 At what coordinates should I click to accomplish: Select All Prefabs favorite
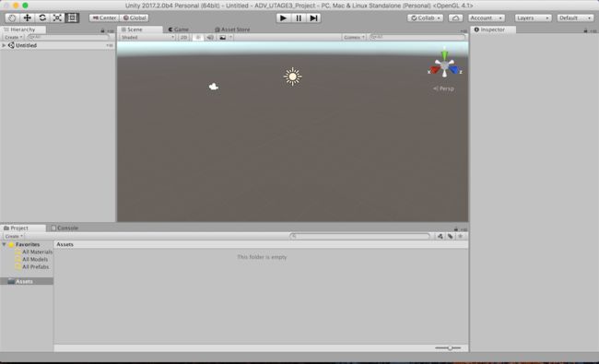click(x=31, y=267)
